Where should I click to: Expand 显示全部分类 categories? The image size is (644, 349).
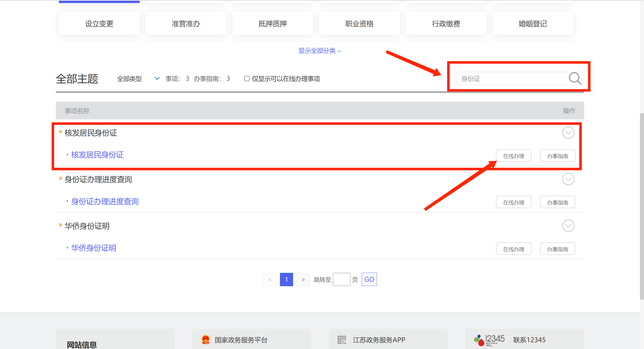tap(319, 51)
